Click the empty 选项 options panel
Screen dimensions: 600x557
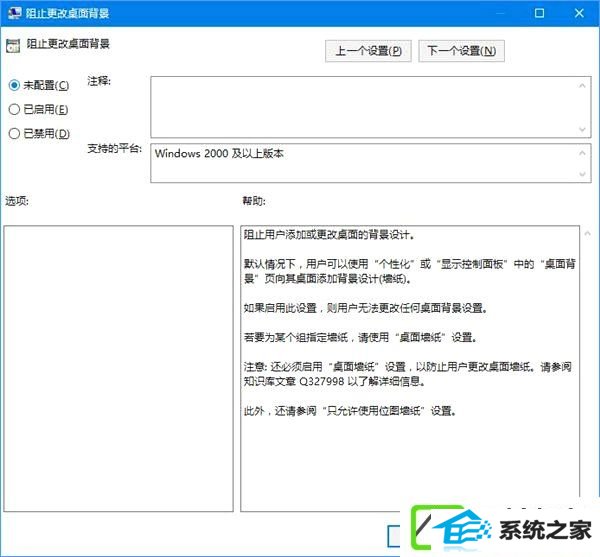point(119,368)
